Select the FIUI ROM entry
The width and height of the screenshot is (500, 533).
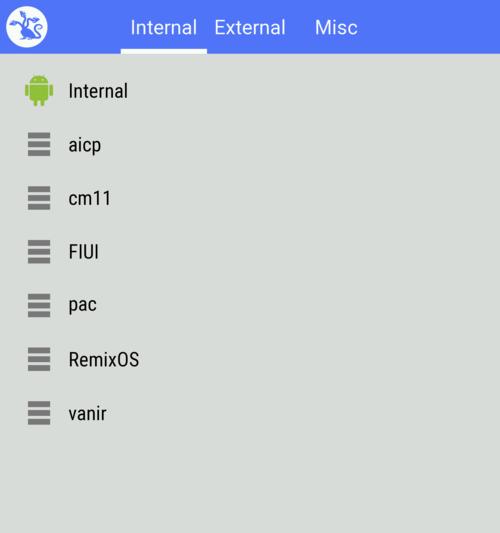coord(250,252)
